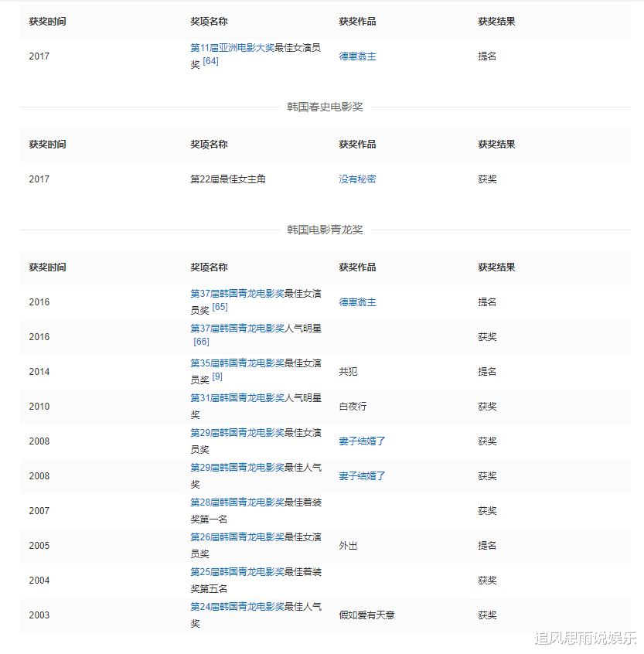Click the 2005 year cell

(39, 546)
